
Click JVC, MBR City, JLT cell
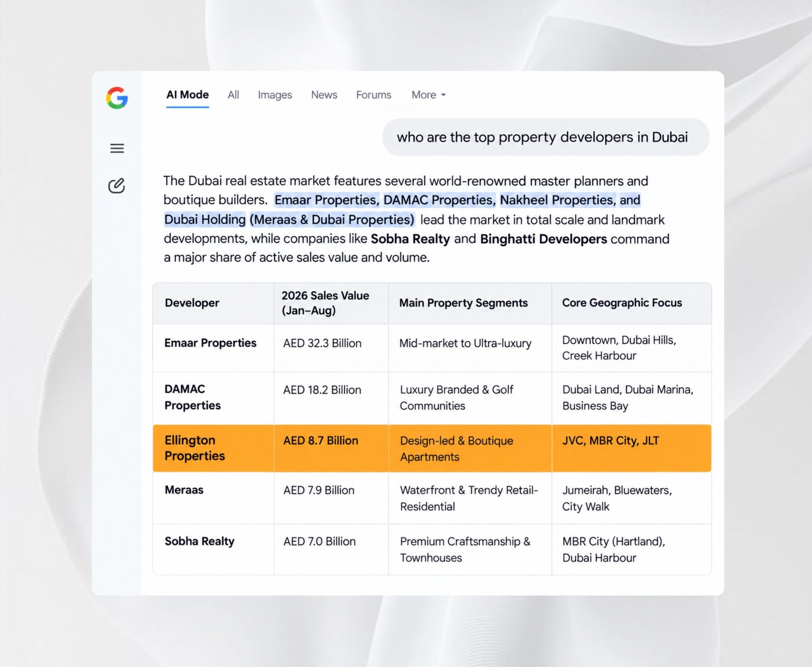click(x=632, y=448)
